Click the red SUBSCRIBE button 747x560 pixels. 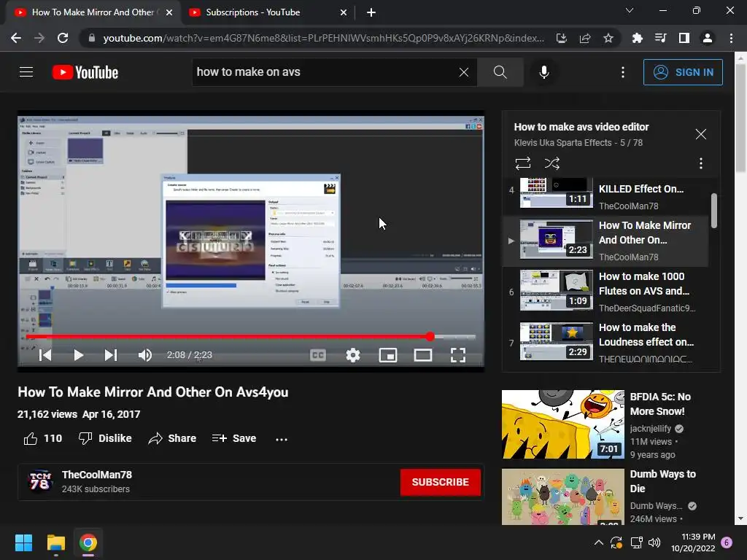(440, 482)
